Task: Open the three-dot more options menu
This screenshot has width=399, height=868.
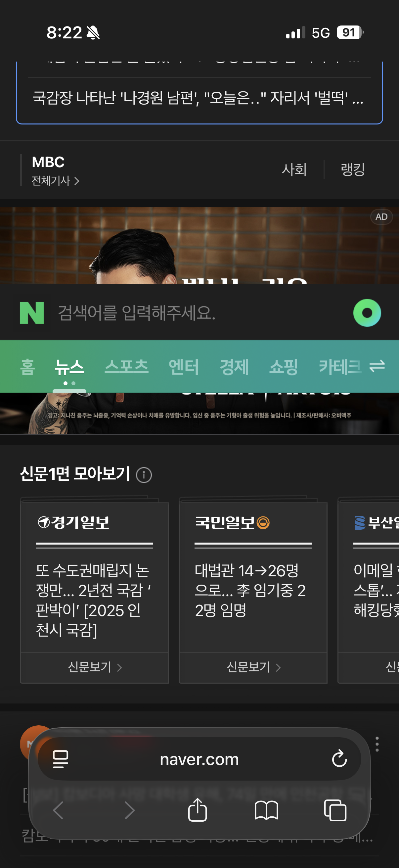Action: (x=377, y=744)
